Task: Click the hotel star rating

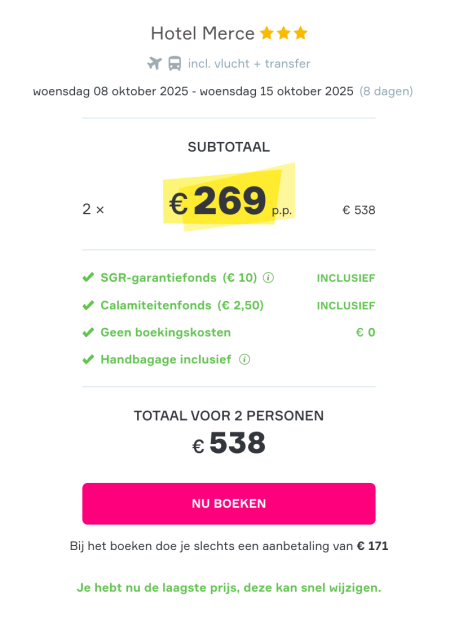Action: [x=284, y=33]
